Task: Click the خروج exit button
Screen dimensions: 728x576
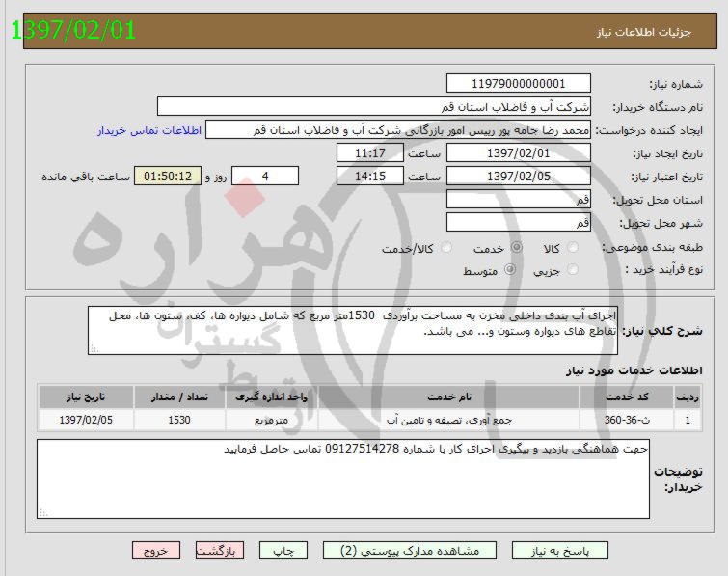Action: (156, 551)
